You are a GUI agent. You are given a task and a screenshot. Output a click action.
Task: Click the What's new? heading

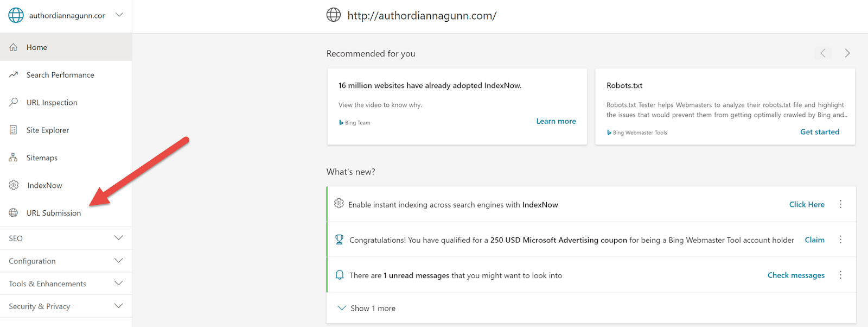[x=350, y=172]
